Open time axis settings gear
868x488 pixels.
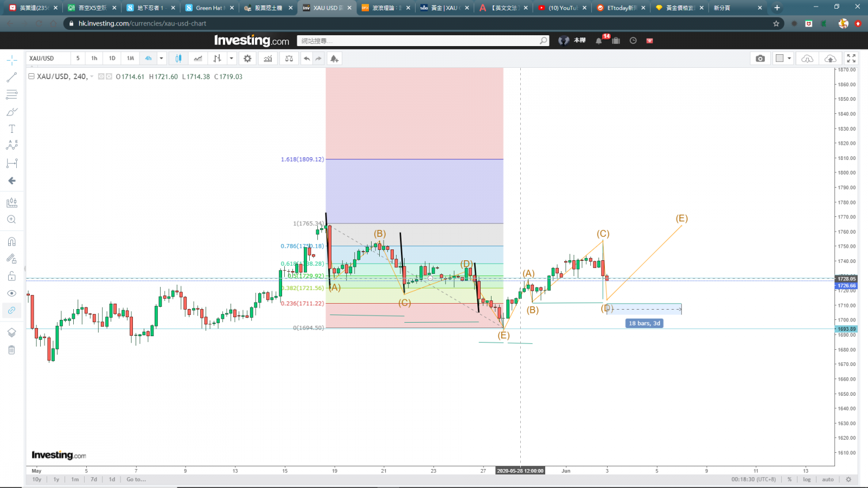(x=848, y=479)
